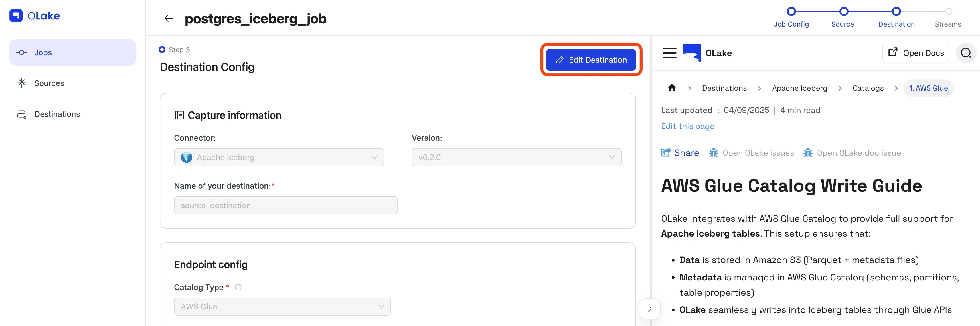Viewport: 980px width, 326px height.
Task: Click the Open Docs button
Action: point(915,53)
